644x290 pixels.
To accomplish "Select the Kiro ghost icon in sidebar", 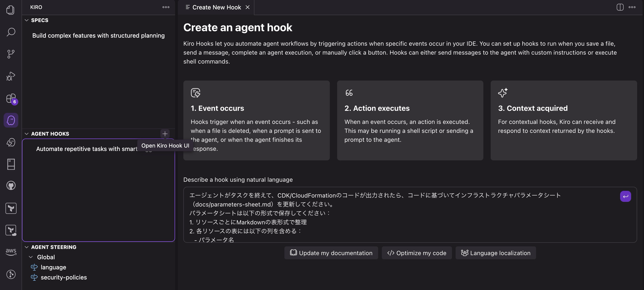I will [11, 120].
